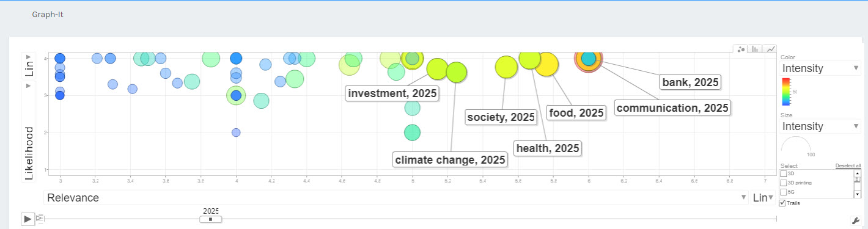Switch to the bar chart view icon

[x=756, y=49]
